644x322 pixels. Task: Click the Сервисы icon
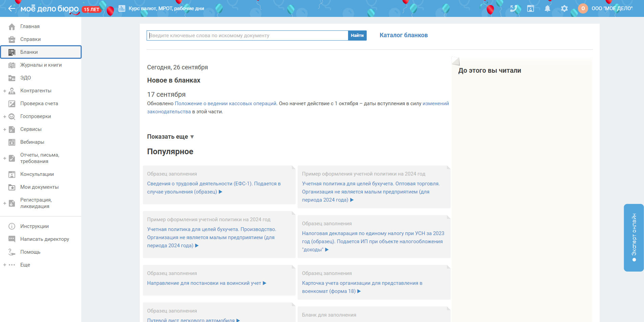pyautogui.click(x=12, y=129)
